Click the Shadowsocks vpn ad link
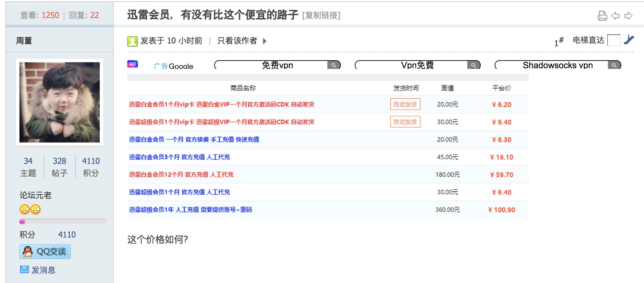Image resolution: width=644 pixels, height=283 pixels. 558,65
